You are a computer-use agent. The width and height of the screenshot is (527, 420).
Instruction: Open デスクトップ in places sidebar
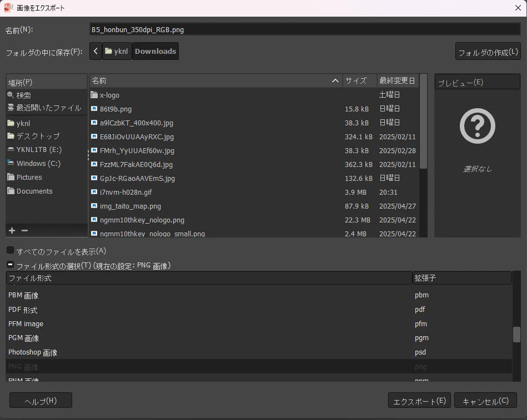pyautogui.click(x=47, y=136)
